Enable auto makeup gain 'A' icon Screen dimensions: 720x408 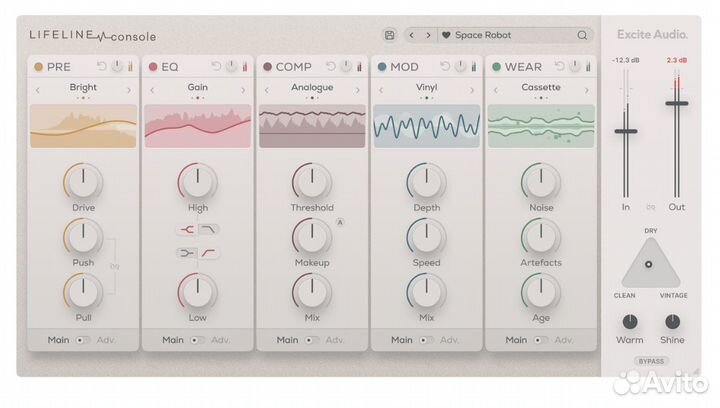point(339,222)
